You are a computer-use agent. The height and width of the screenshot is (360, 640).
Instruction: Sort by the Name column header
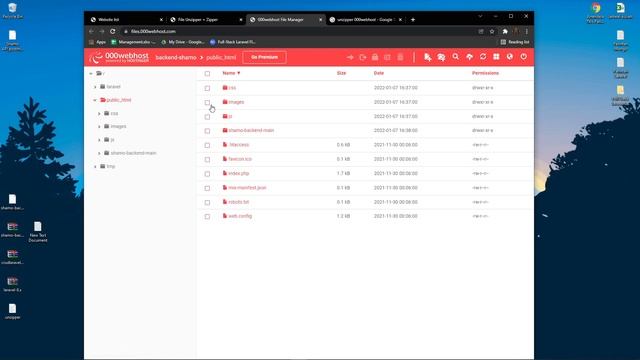[231, 73]
